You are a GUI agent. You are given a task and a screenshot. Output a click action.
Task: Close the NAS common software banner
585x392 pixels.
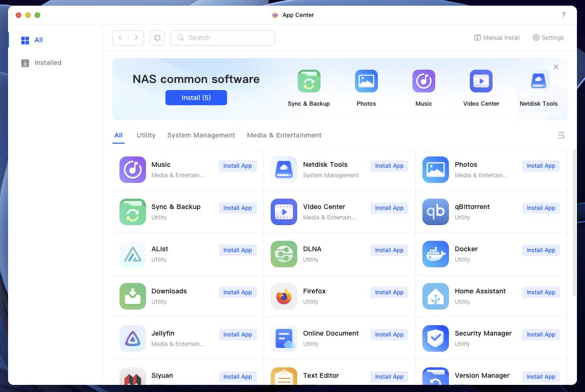pyautogui.click(x=556, y=67)
